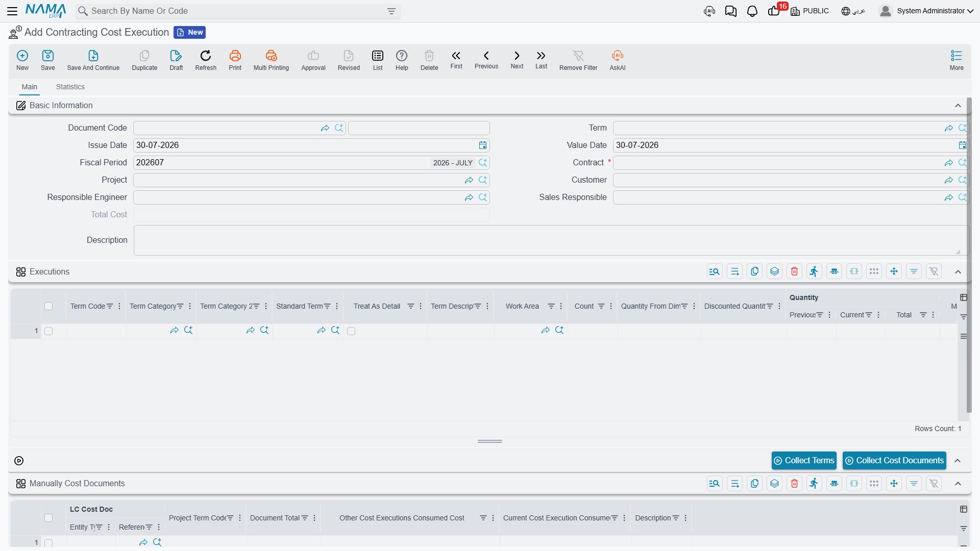Collapse the Executions section
This screenshot has height=551, width=980.
[x=958, y=272]
